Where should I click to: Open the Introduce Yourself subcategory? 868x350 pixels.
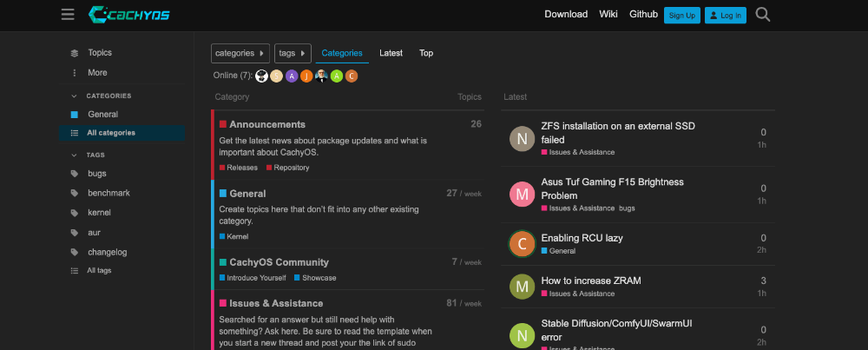(x=253, y=278)
